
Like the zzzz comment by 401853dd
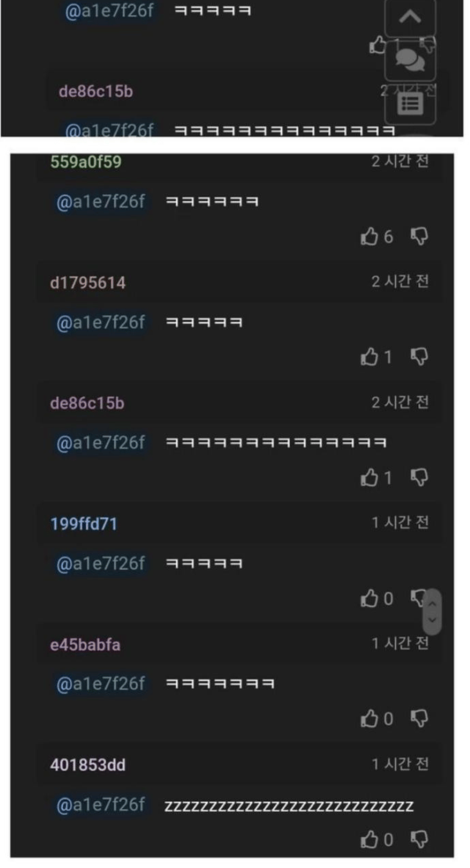click(x=369, y=840)
